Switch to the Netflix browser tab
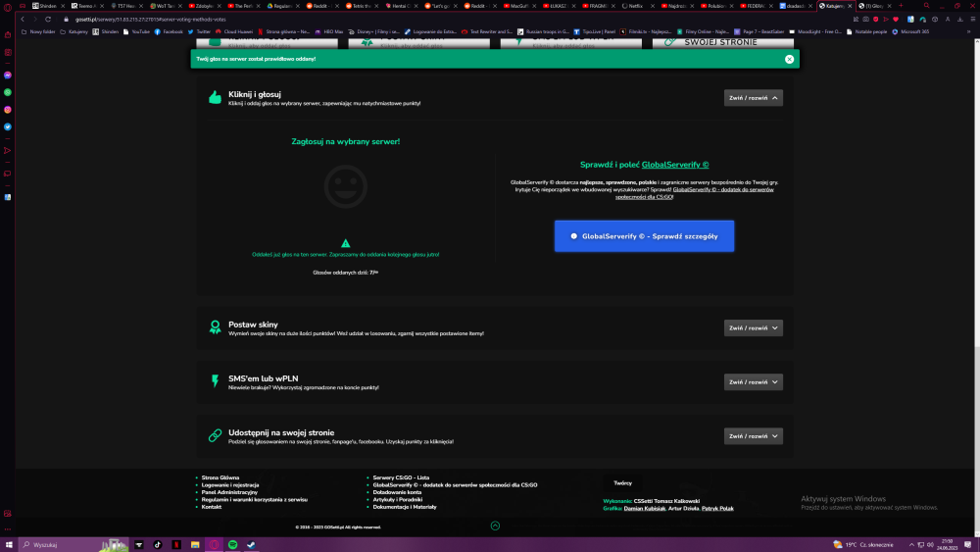Image resolution: width=980 pixels, height=552 pixels. click(636, 6)
